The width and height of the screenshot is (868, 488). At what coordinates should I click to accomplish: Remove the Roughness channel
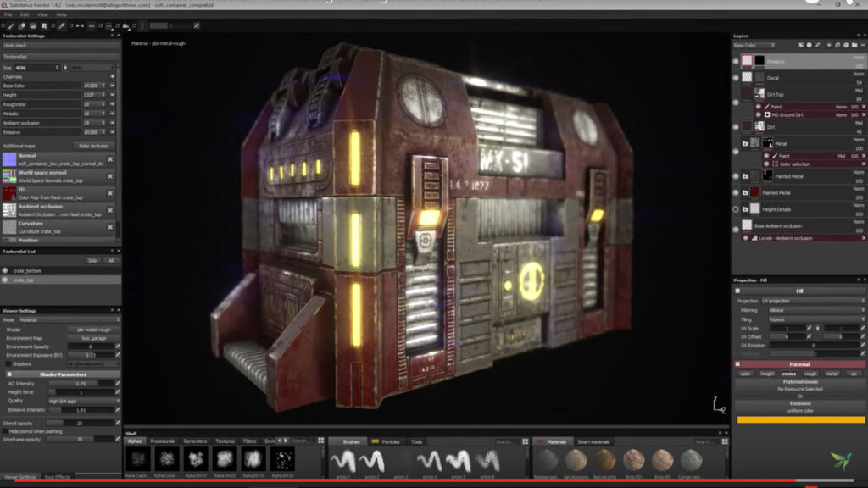tap(113, 104)
